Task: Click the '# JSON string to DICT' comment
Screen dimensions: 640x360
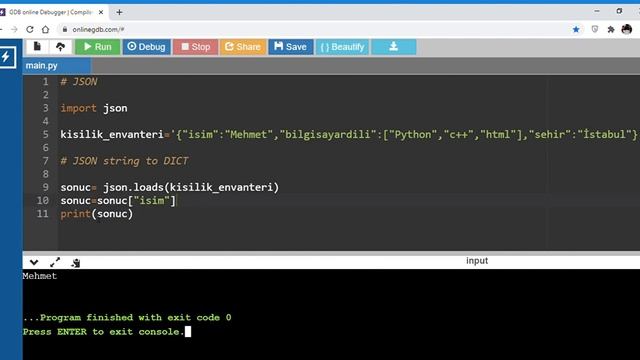Action: pos(124,161)
